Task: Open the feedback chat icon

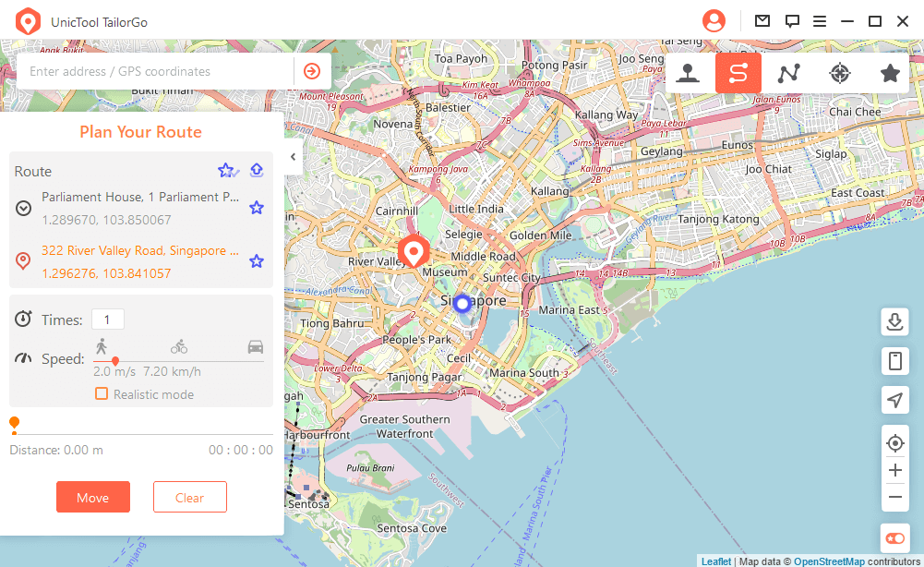Action: (x=792, y=22)
